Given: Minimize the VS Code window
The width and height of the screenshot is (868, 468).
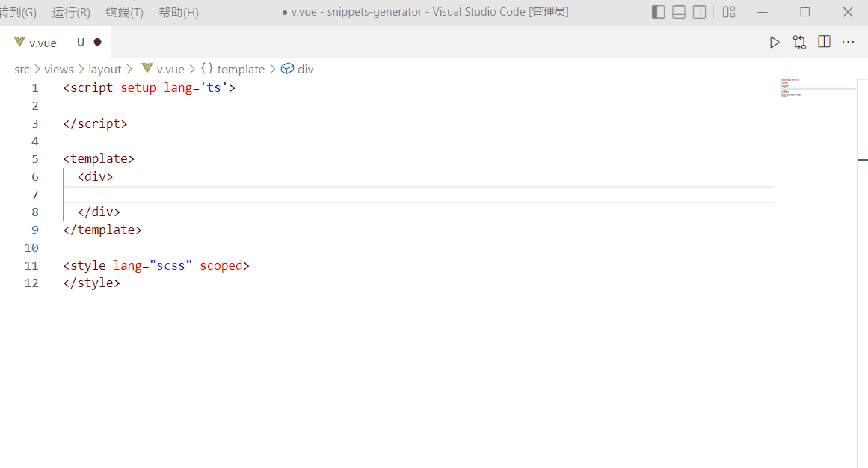Looking at the screenshot, I should point(763,12).
